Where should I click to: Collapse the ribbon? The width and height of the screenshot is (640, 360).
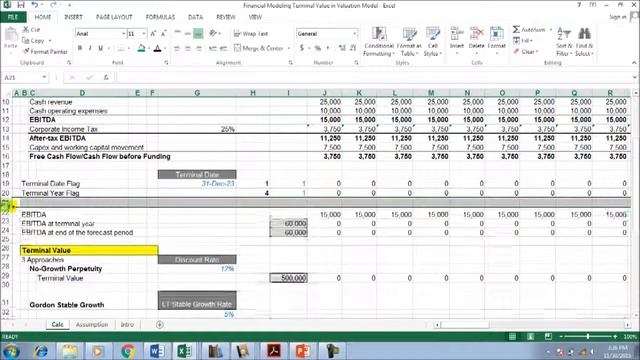tap(634, 62)
